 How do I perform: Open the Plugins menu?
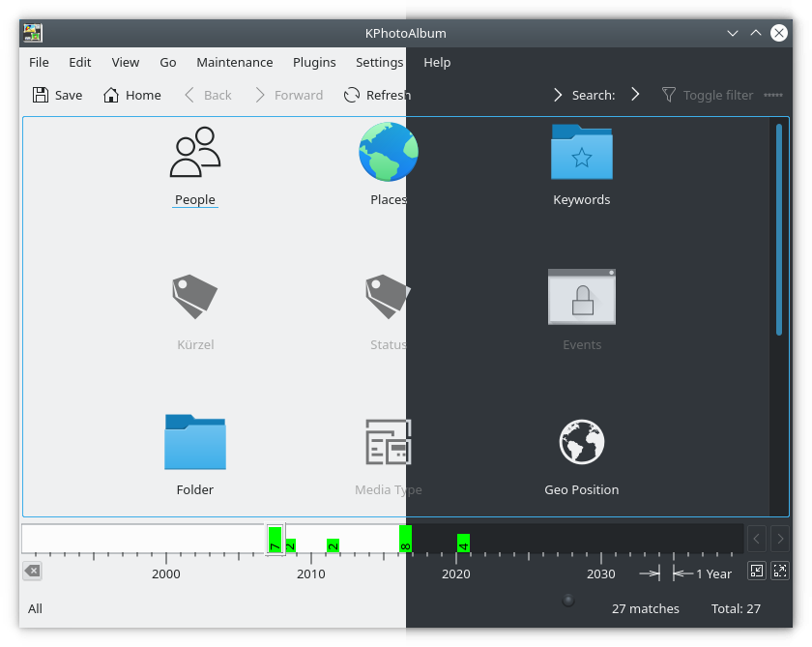[x=314, y=62]
